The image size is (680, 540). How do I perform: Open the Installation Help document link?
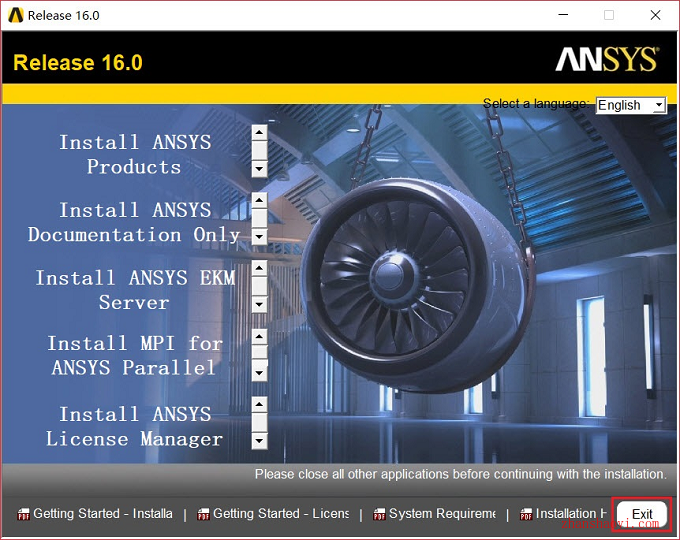point(571,514)
